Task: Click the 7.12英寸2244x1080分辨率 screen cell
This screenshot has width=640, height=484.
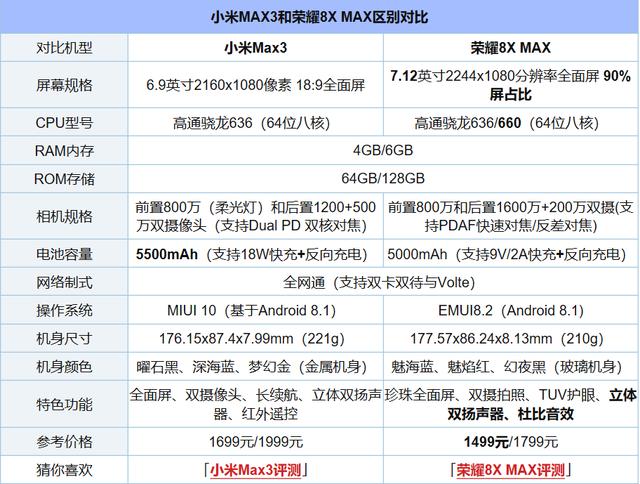Action: [511, 85]
